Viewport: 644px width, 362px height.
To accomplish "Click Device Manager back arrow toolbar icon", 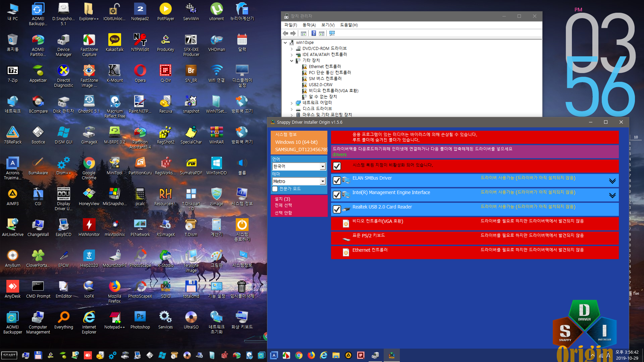I will [285, 33].
